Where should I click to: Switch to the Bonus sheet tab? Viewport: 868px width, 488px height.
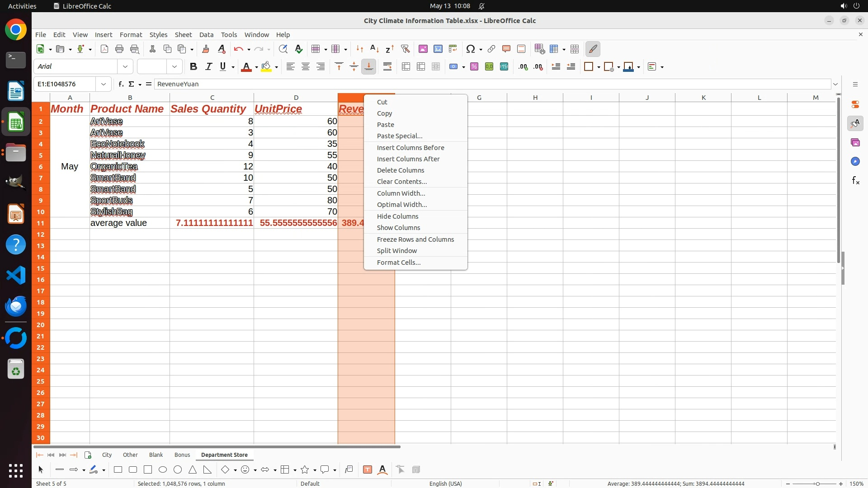click(x=182, y=455)
